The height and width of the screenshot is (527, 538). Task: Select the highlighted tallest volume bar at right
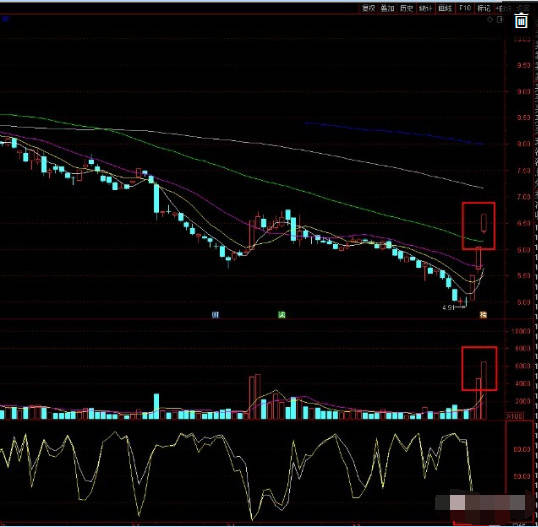coord(484,390)
